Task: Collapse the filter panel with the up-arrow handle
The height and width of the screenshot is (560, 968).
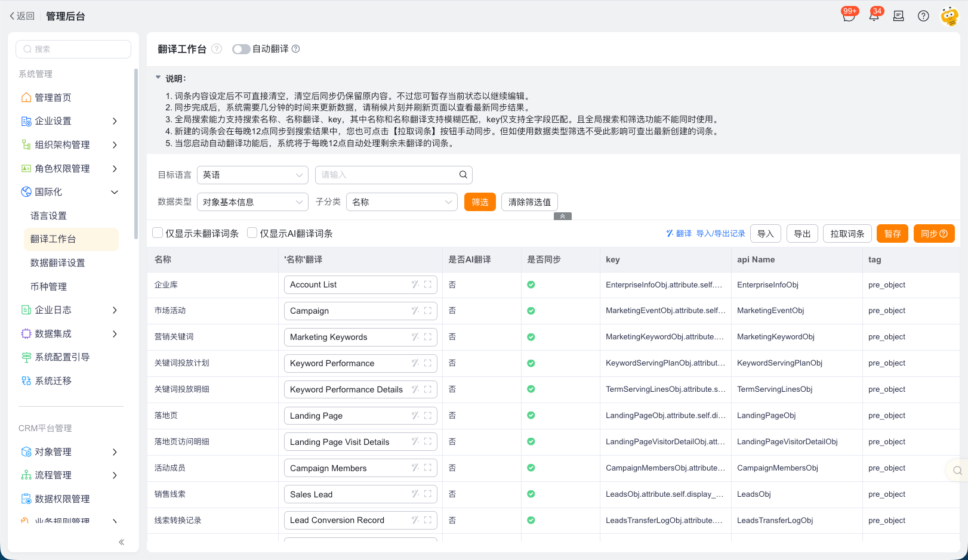Action: [x=563, y=216]
